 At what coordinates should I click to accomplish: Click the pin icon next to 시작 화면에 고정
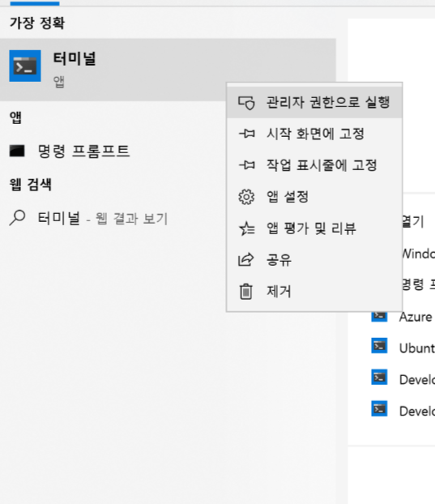[x=247, y=134]
